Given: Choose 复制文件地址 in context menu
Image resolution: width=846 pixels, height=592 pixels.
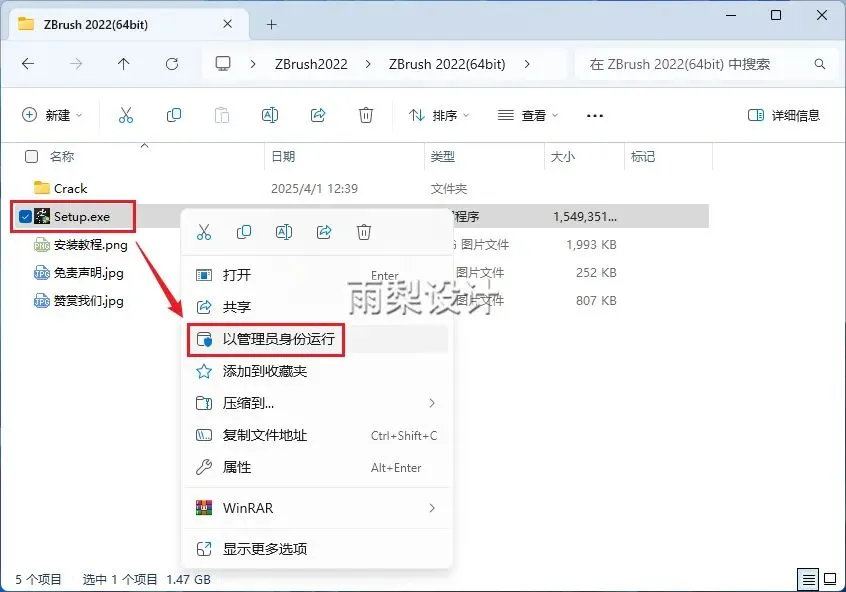Looking at the screenshot, I should 317,436.
